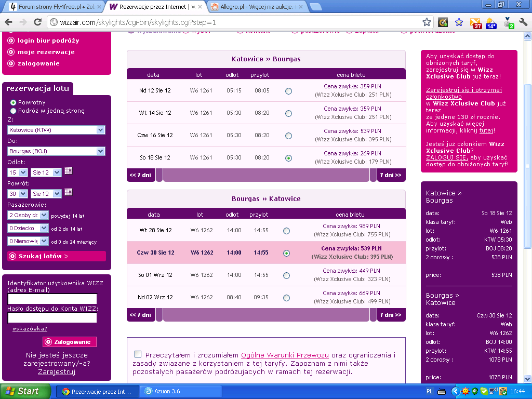Open zalogowanie menu item

(38, 63)
